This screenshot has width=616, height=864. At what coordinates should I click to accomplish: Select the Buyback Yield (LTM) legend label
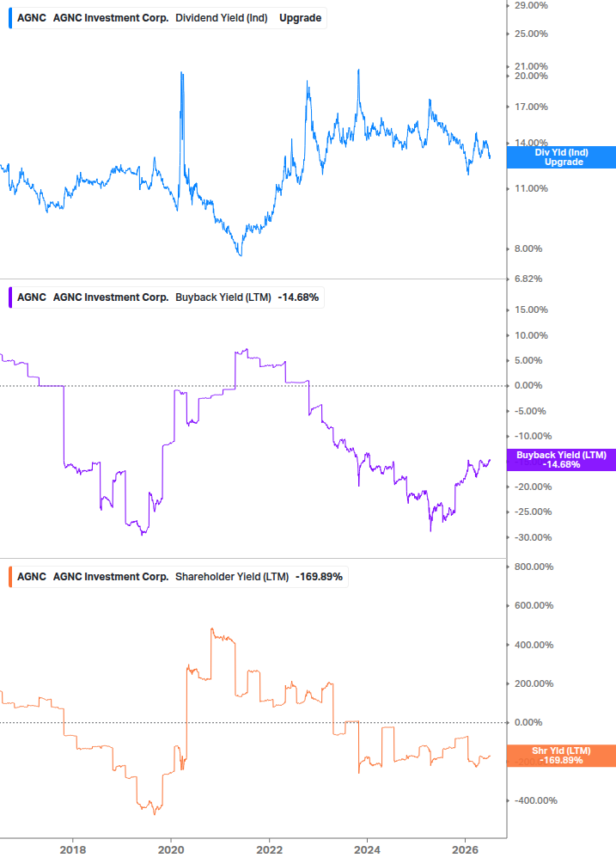click(x=223, y=297)
